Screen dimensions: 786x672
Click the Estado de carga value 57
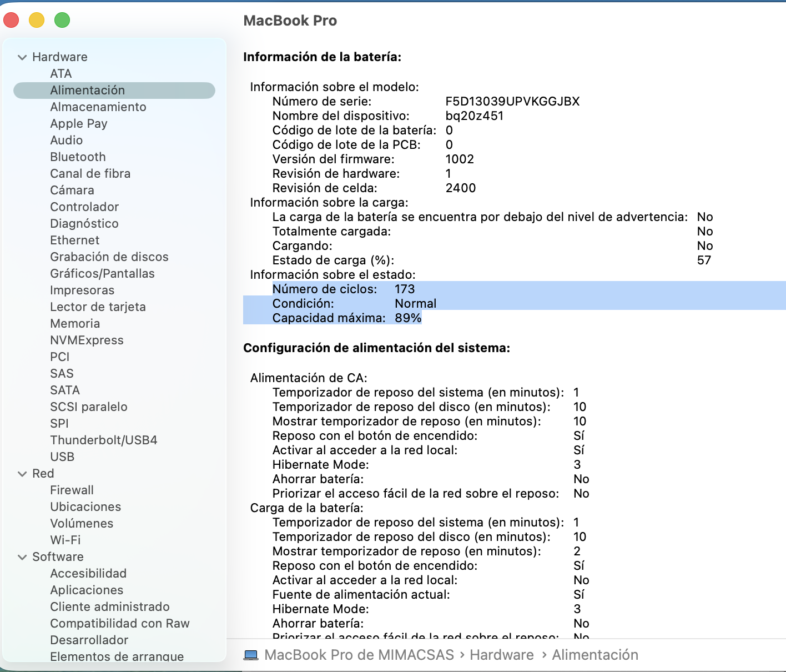pos(704,260)
